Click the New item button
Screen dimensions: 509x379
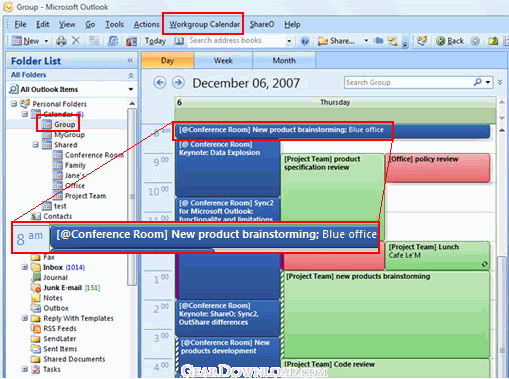pyautogui.click(x=25, y=41)
